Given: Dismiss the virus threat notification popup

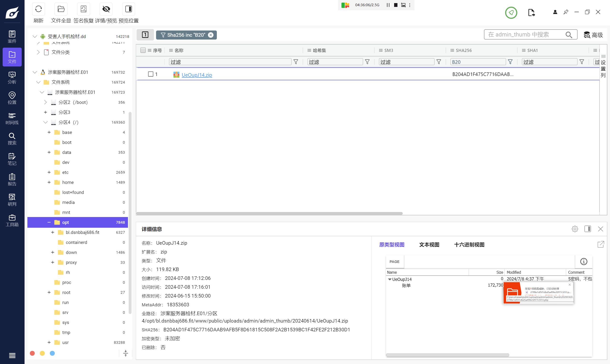Looking at the screenshot, I should (x=569, y=284).
